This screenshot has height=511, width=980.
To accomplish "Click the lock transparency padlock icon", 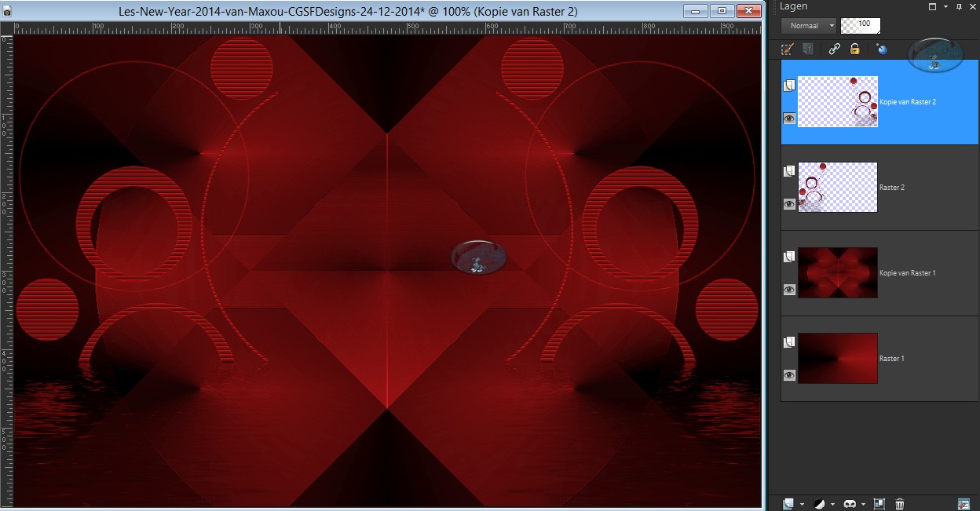I will coord(855,49).
